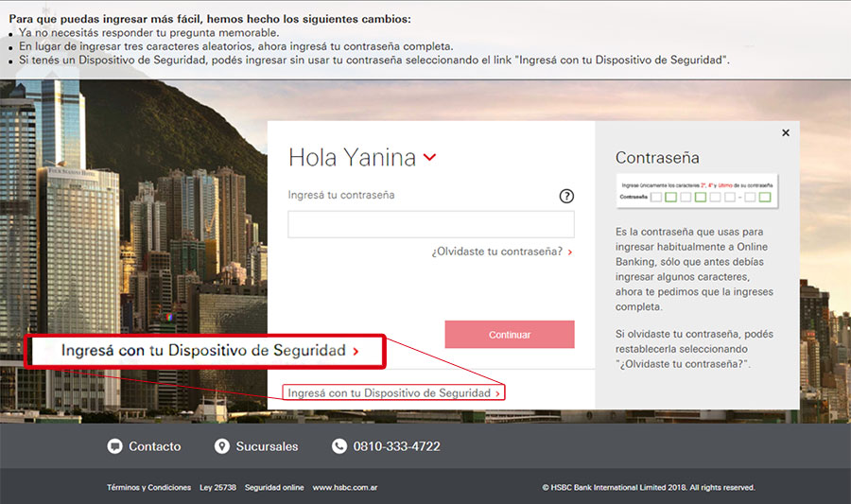Open the ¿Olvidaste tu contraseña? link
This screenshot has height=504, width=851.
(496, 252)
